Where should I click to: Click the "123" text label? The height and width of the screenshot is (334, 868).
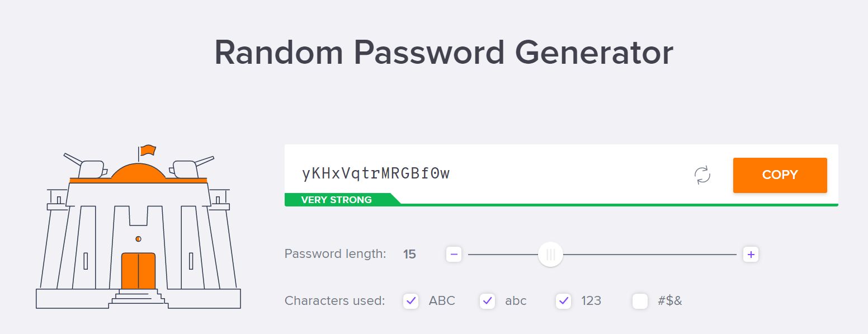(x=591, y=301)
